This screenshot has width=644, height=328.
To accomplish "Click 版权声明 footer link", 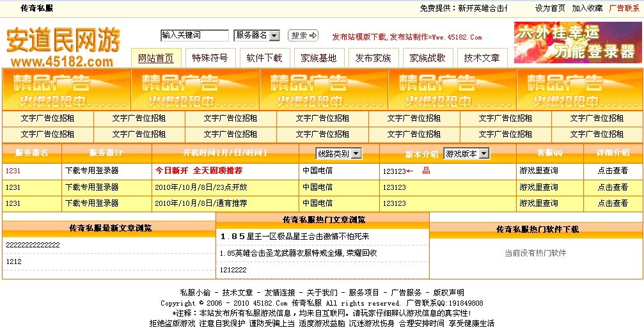I will (x=448, y=292).
